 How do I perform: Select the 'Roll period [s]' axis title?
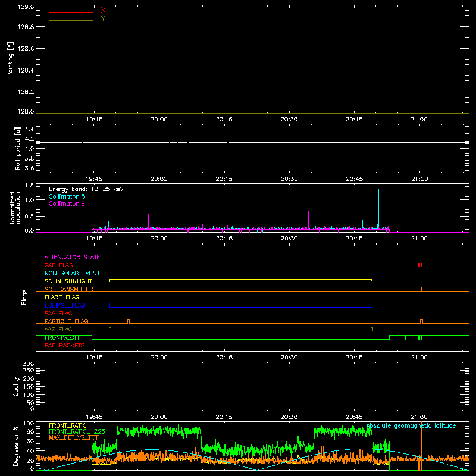[18, 148]
